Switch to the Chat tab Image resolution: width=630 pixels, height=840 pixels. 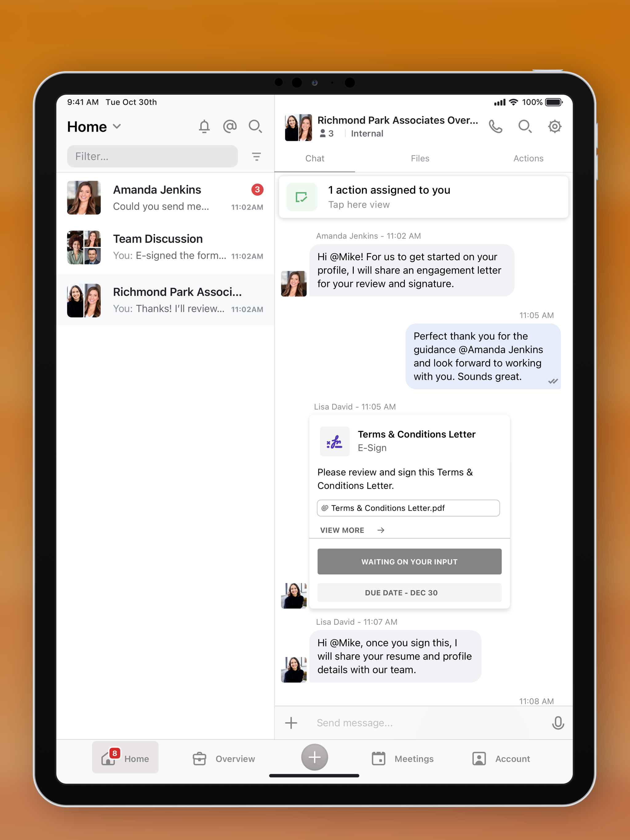315,158
